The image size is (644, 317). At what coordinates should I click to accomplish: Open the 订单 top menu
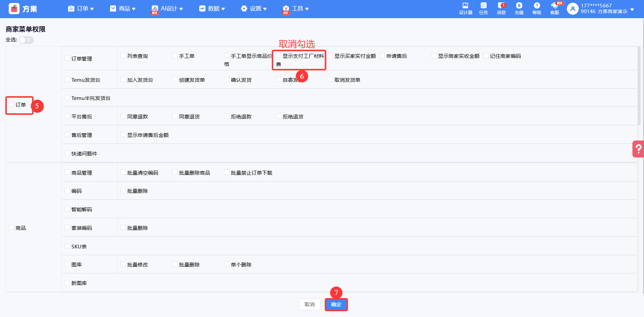pos(81,9)
